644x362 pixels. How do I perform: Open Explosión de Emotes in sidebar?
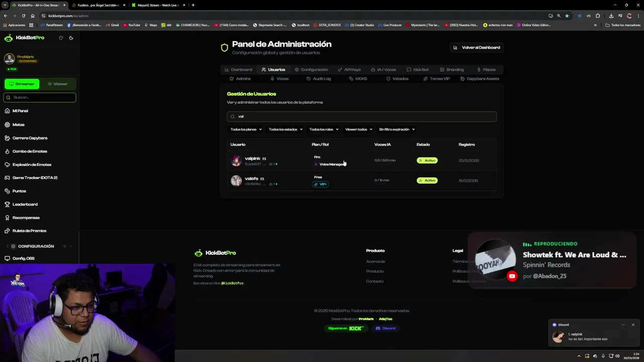pyautogui.click(x=32, y=164)
